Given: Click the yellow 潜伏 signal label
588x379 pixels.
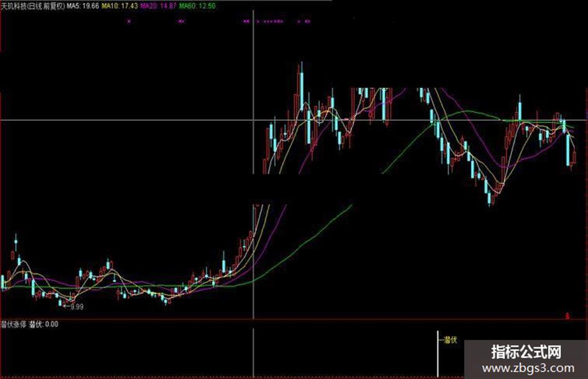Looking at the screenshot, I should point(450,340).
